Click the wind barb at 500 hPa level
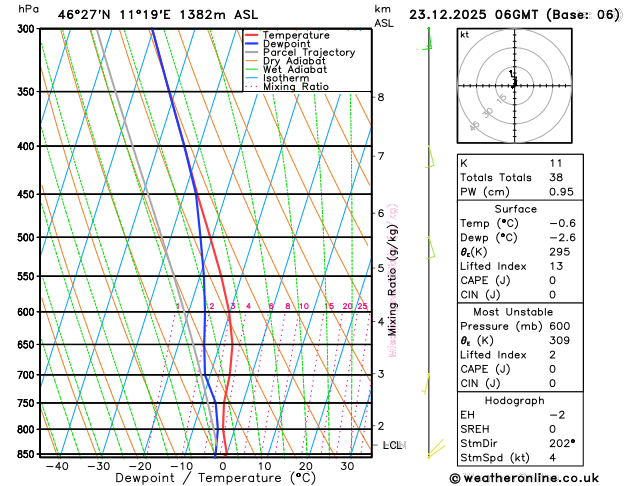 (431, 248)
